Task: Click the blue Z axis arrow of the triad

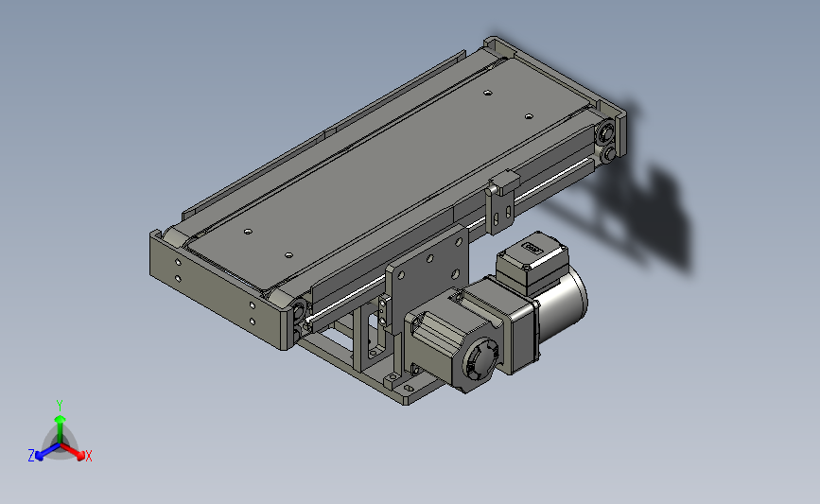Action: coord(47,452)
